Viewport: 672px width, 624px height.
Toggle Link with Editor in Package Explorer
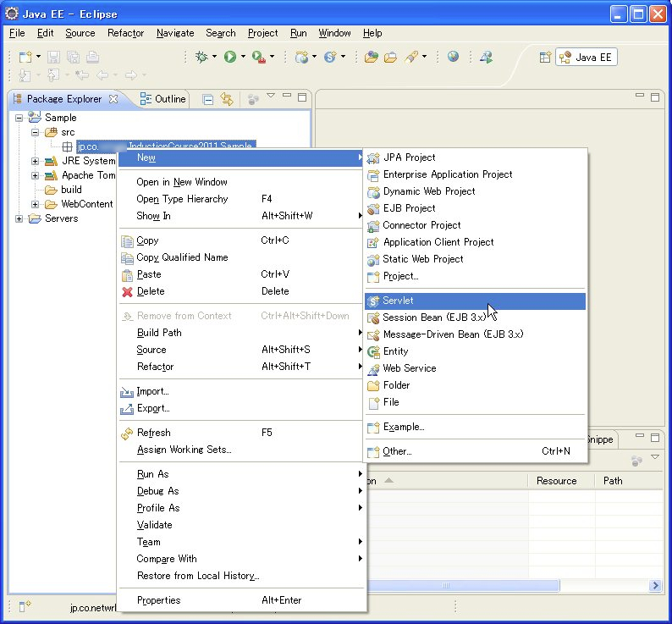tap(227, 100)
